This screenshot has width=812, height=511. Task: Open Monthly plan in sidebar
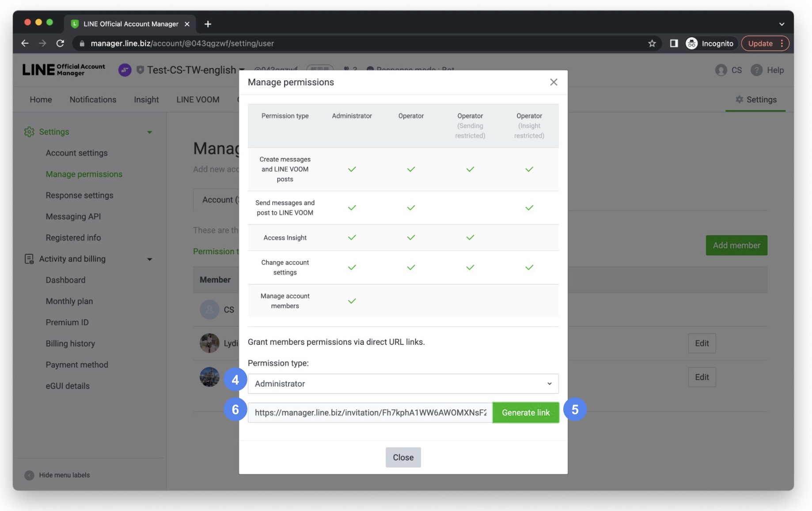point(69,301)
